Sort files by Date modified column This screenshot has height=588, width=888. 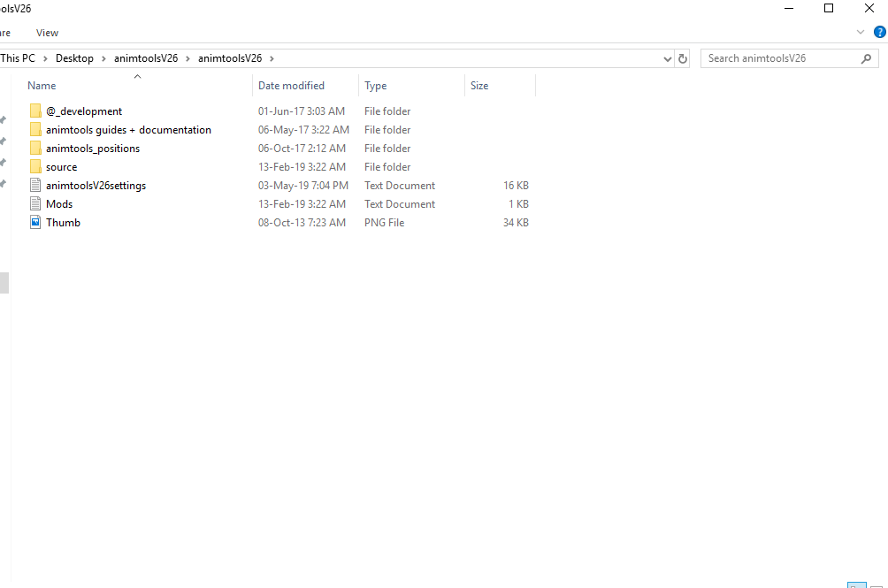click(x=291, y=86)
